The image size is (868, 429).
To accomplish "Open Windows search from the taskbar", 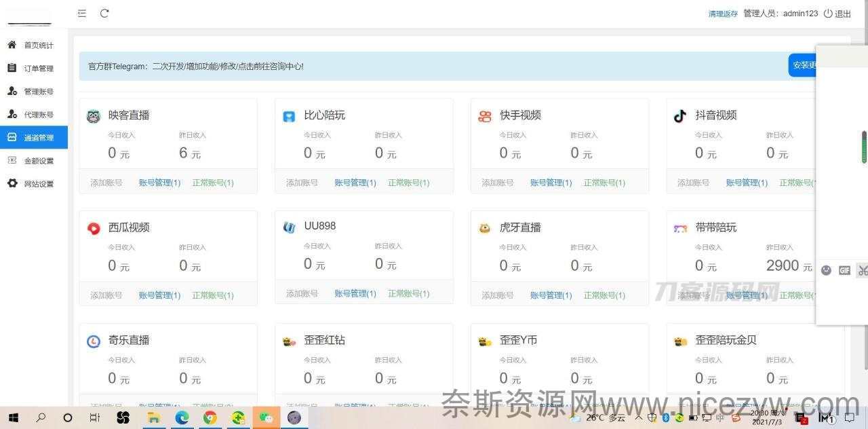I will click(x=41, y=417).
